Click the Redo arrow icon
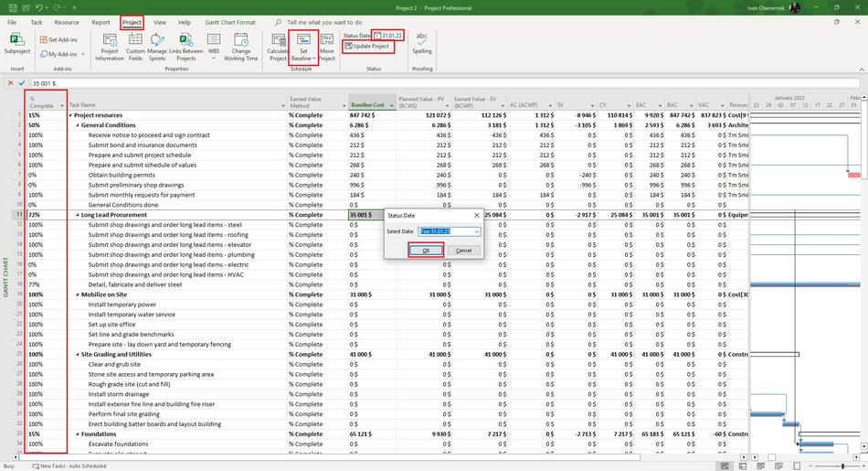Viewport: 868px width, 471px height. point(58,7)
